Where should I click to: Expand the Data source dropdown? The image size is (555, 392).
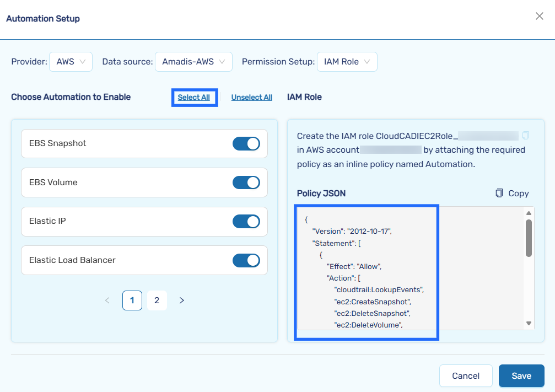coord(193,62)
